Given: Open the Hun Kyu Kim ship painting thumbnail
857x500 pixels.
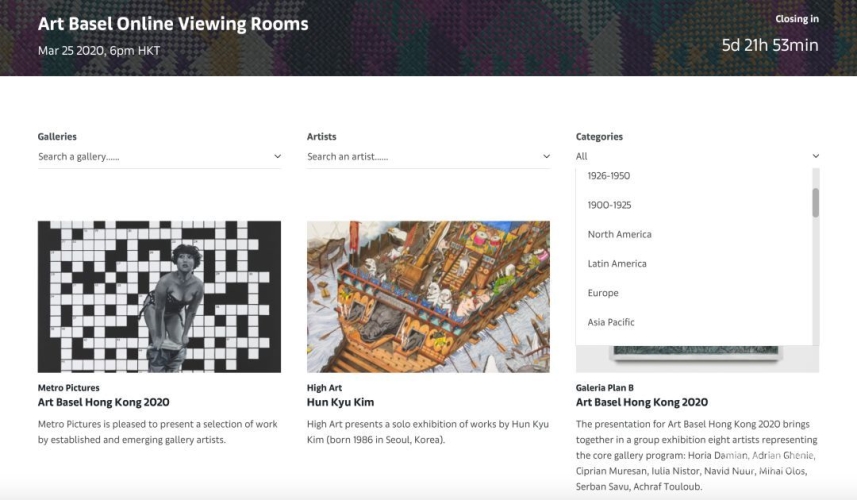Looking at the screenshot, I should tap(428, 297).
